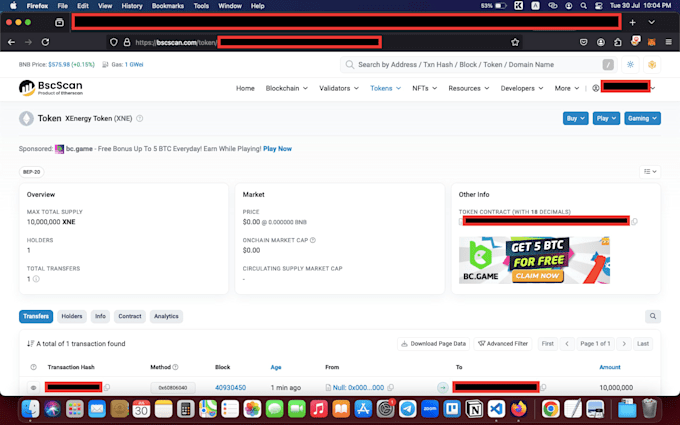Open the Gaming dropdown button
680x425 pixels.
click(642, 118)
